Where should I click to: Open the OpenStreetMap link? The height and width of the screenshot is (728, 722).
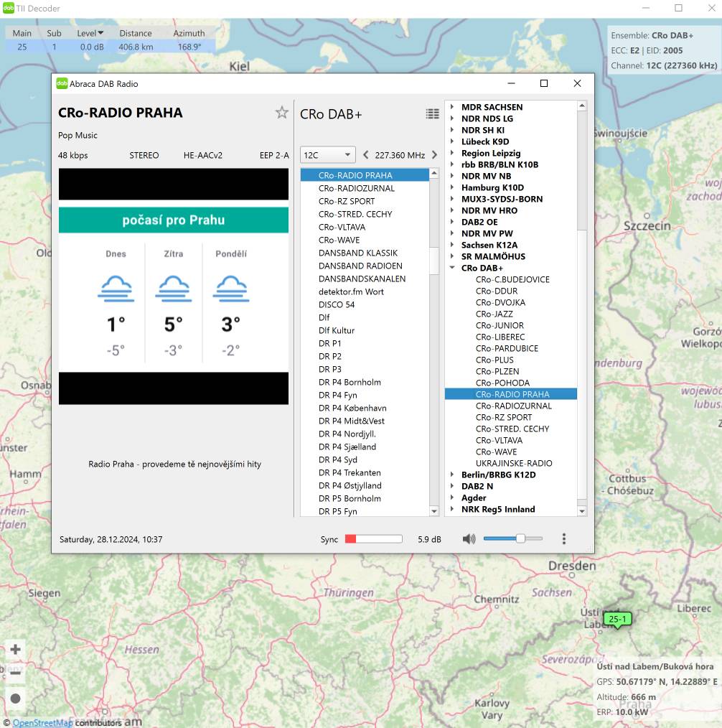42,722
